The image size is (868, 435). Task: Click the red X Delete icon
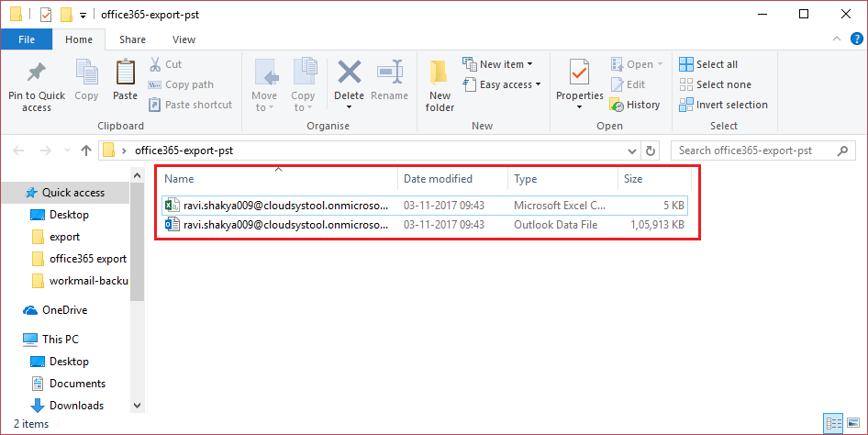350,72
